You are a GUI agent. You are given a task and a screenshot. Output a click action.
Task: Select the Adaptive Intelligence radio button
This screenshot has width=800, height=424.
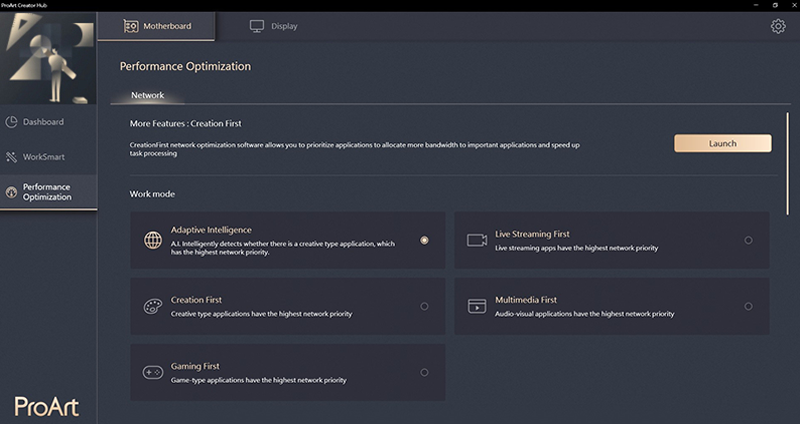(424, 240)
